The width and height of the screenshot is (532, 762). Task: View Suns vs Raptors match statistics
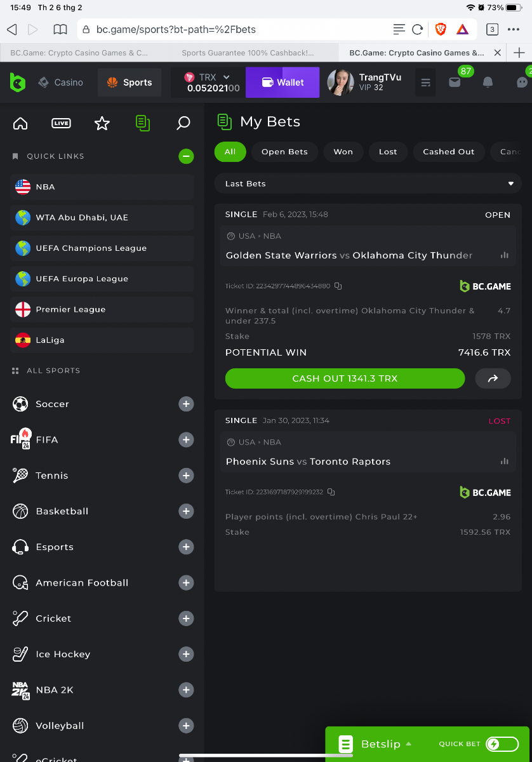(505, 462)
